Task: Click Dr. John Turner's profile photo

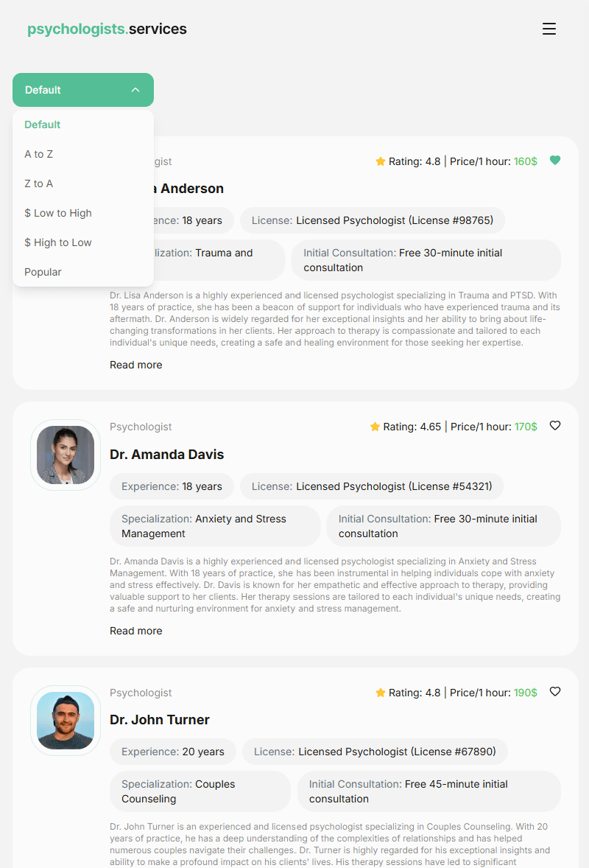Action: (x=66, y=720)
